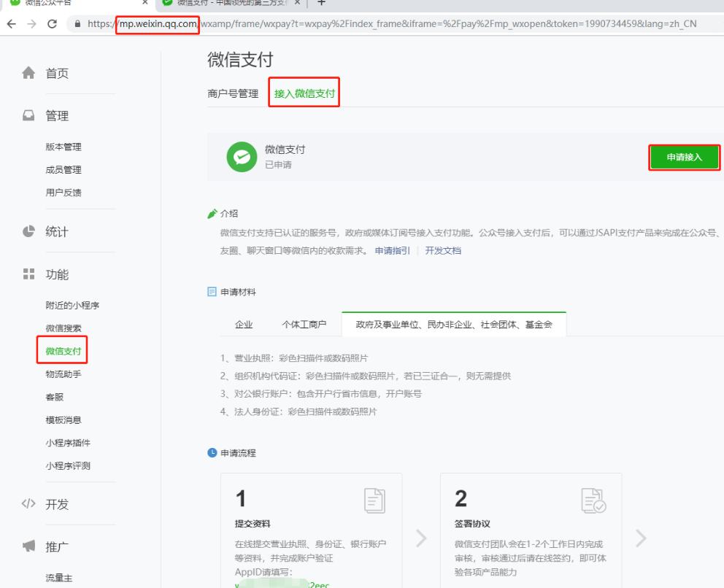
Task: Click the chevron arrow after step 1 card
Action: tap(421, 538)
